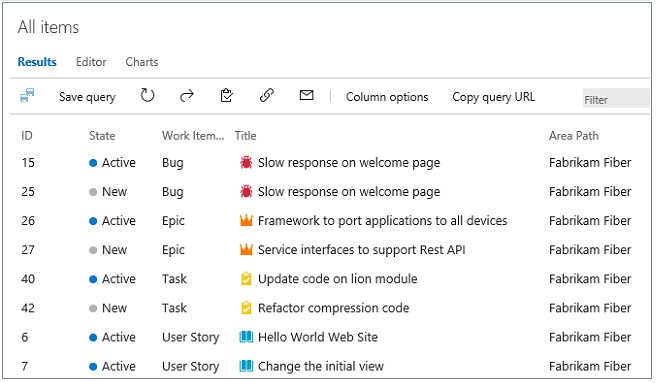Sort by Area Path column header
Screen dimensions: 657x383
pyautogui.click(x=574, y=136)
